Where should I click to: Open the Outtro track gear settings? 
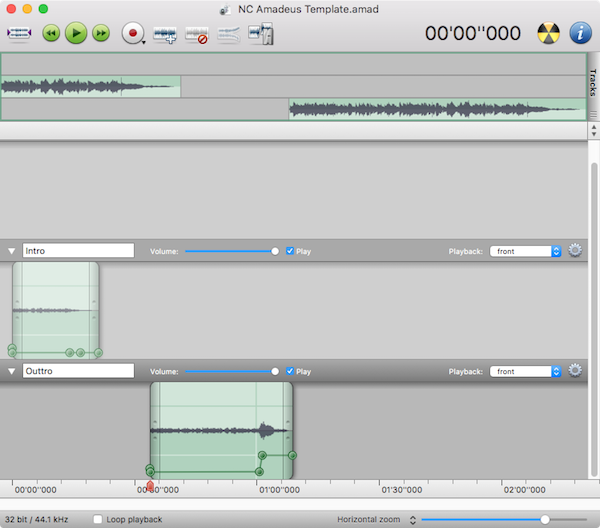(x=575, y=370)
